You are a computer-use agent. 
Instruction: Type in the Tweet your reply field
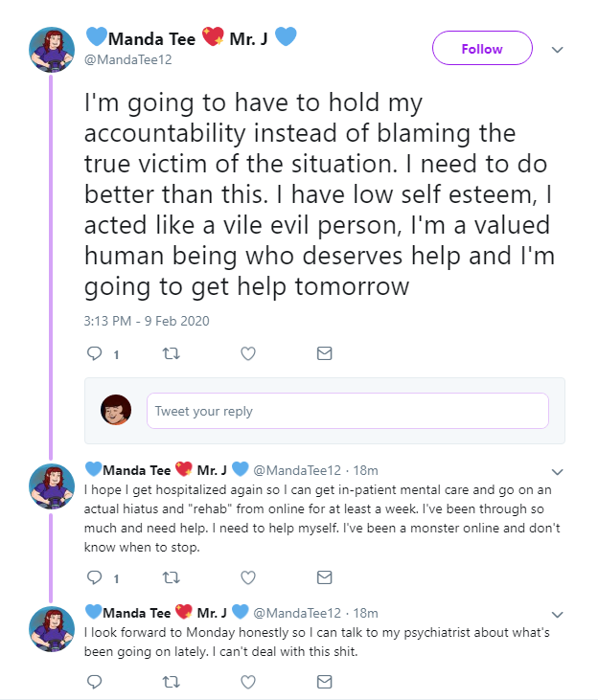[x=347, y=411]
